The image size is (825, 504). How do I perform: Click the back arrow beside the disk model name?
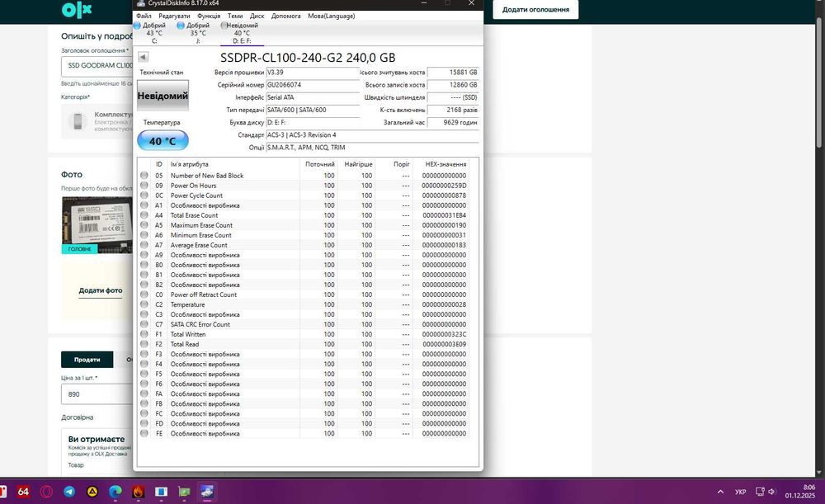[143, 57]
